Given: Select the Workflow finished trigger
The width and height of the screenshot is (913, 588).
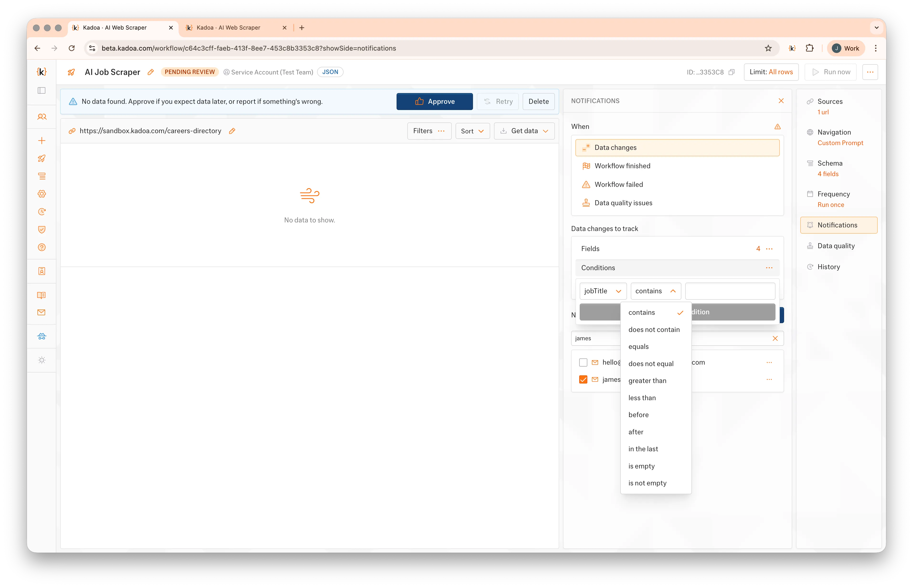Looking at the screenshot, I should [677, 166].
